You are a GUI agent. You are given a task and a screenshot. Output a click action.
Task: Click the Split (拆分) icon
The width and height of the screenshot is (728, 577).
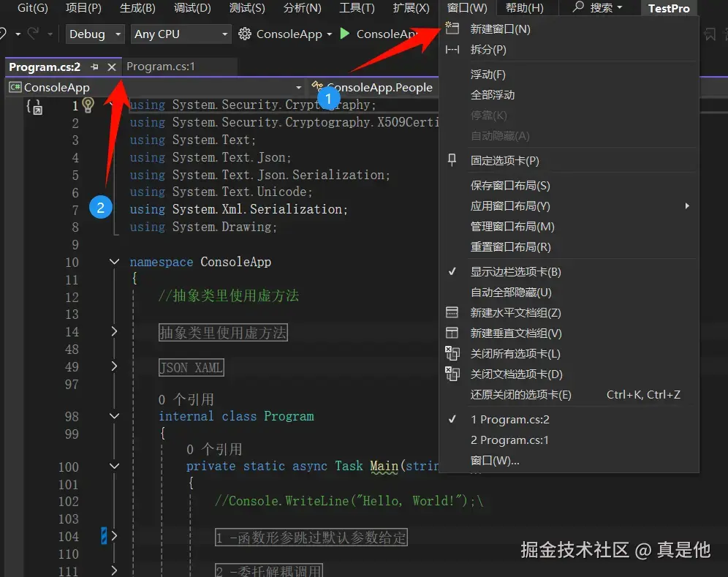point(452,49)
